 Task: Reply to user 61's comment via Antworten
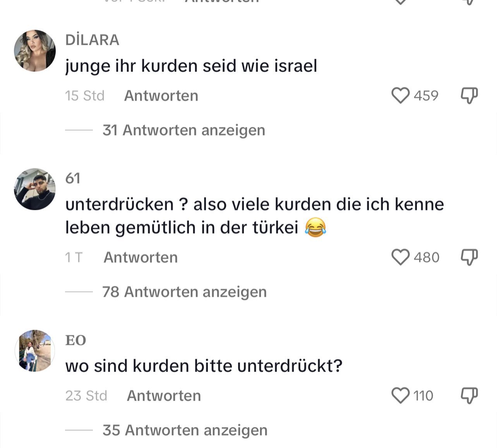[x=141, y=257]
